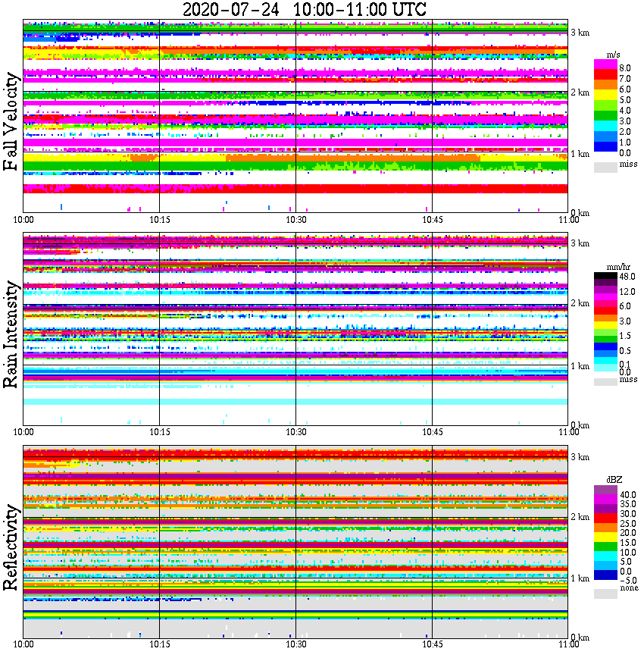The width and height of the screenshot is (644, 658).
Task: Click the "-5.0" value in the dBZ legend
Action: 628,581
